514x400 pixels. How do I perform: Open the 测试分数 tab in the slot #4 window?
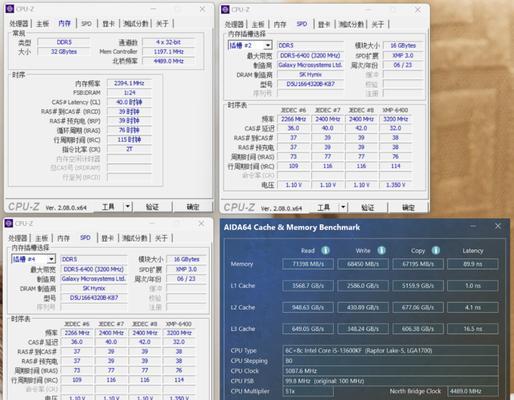(134, 238)
